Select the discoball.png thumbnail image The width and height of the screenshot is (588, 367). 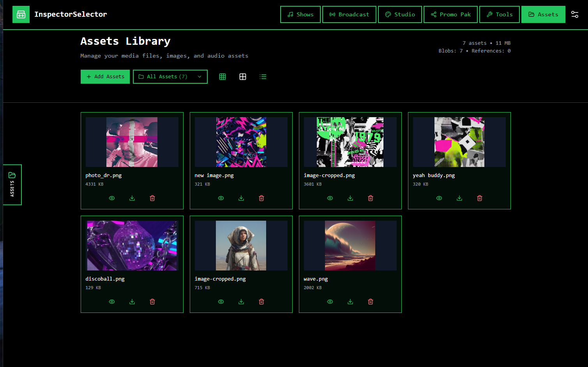[x=132, y=246]
